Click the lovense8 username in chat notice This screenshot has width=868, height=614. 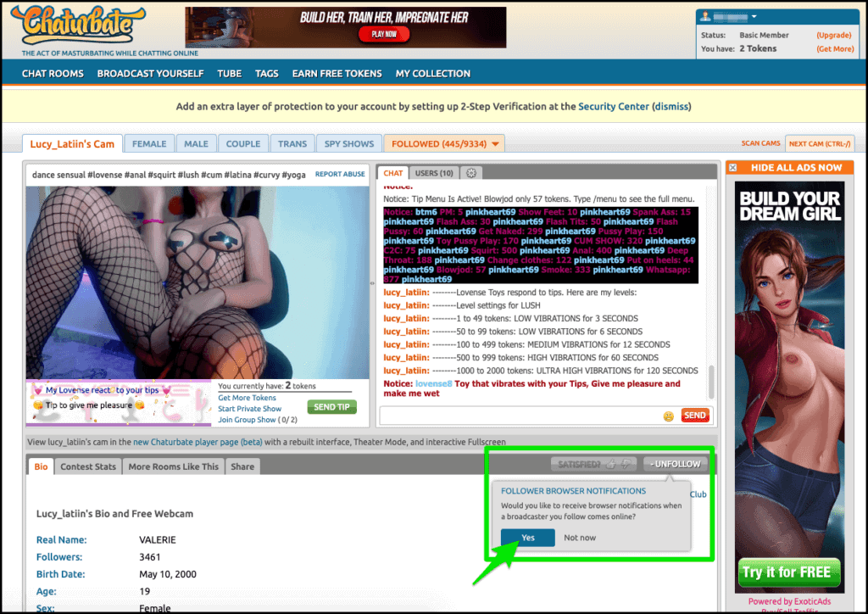tap(433, 383)
